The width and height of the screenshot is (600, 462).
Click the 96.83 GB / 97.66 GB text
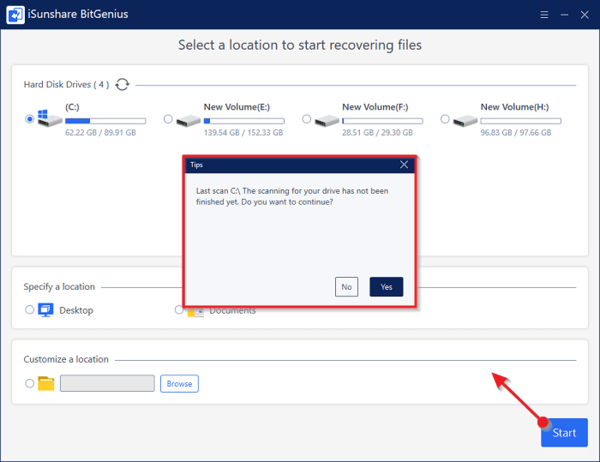click(516, 132)
